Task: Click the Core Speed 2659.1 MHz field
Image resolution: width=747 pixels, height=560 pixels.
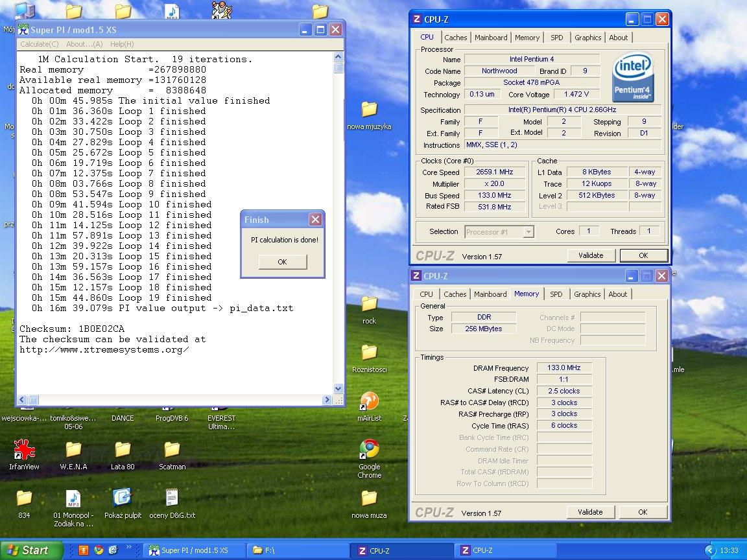Action: click(x=495, y=172)
